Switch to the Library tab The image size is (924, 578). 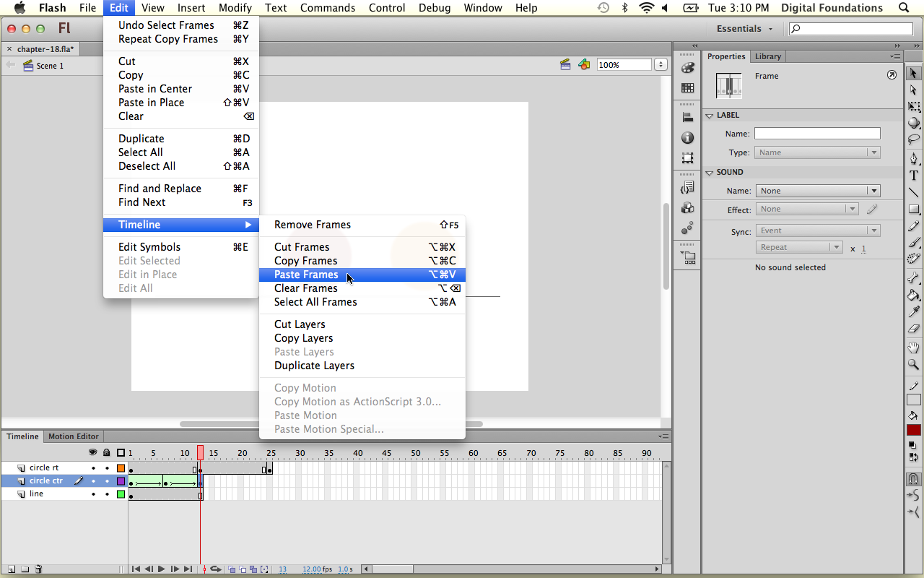767,56
